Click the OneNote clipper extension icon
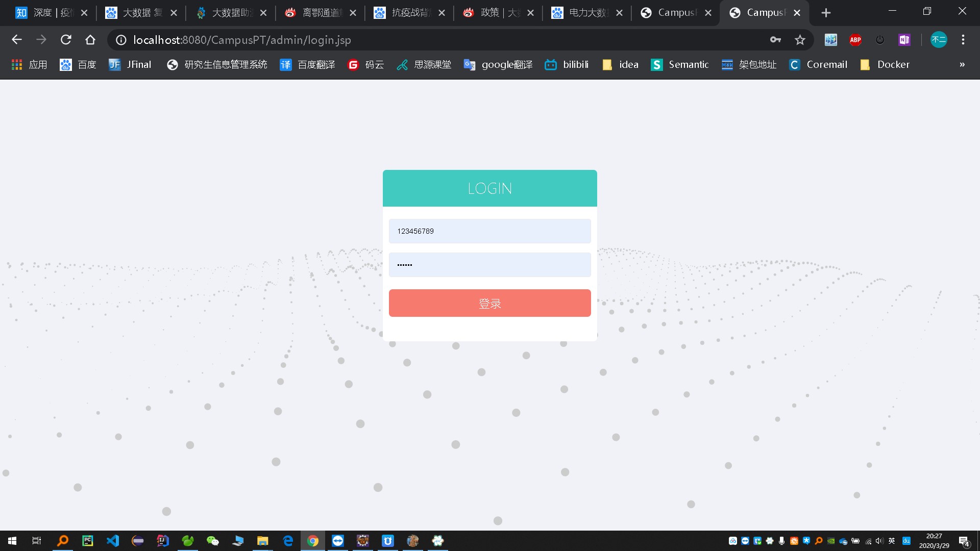Image resolution: width=980 pixels, height=551 pixels. (x=904, y=40)
